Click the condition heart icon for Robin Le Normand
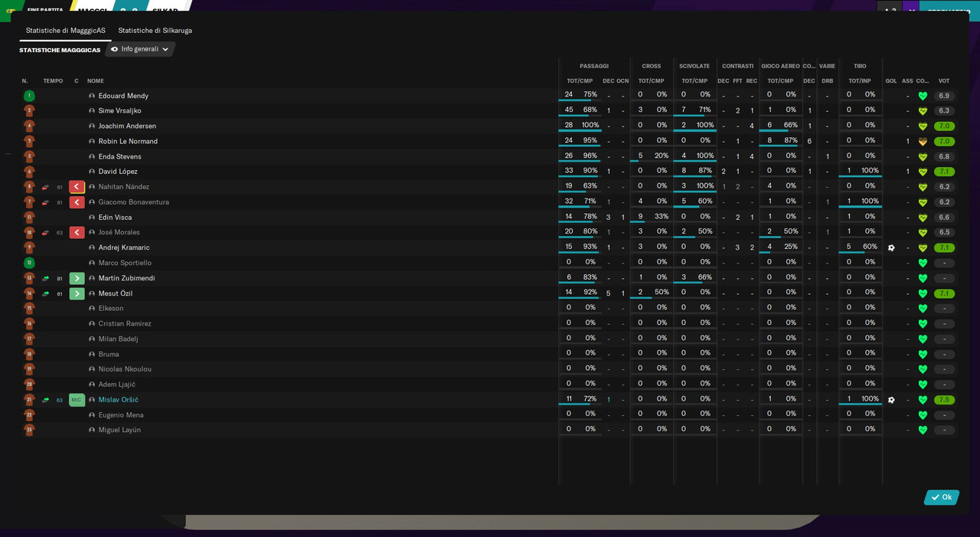 (923, 142)
